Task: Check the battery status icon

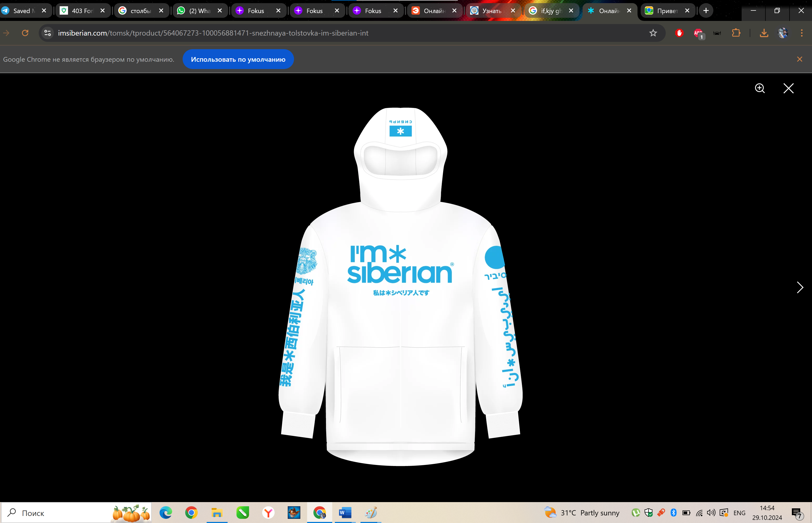Action: pos(686,513)
